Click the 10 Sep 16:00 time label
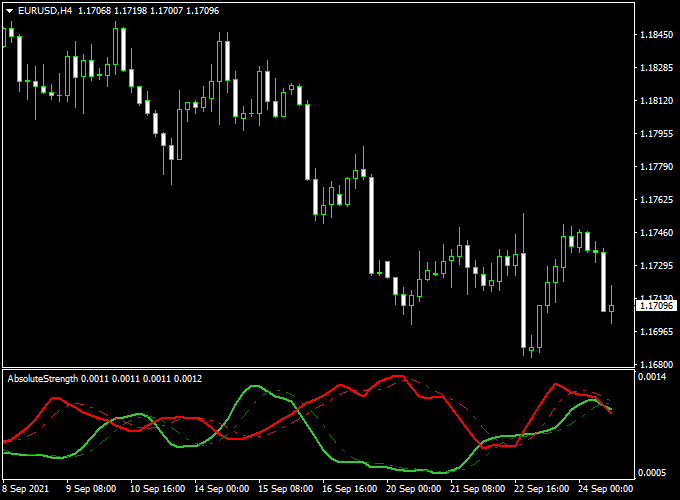 [x=157, y=489]
